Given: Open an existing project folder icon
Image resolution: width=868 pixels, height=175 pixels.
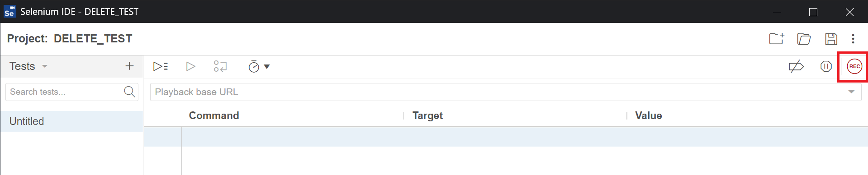Looking at the screenshot, I should pos(804,39).
